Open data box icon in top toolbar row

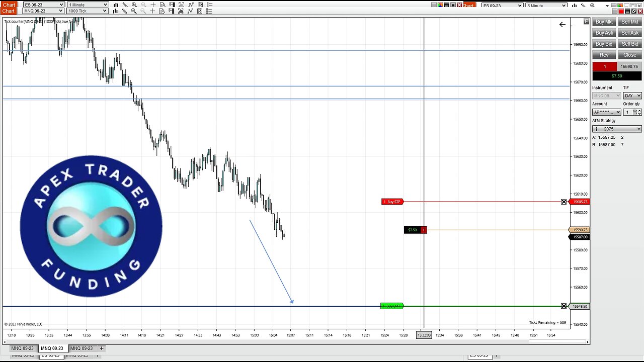click(x=163, y=5)
